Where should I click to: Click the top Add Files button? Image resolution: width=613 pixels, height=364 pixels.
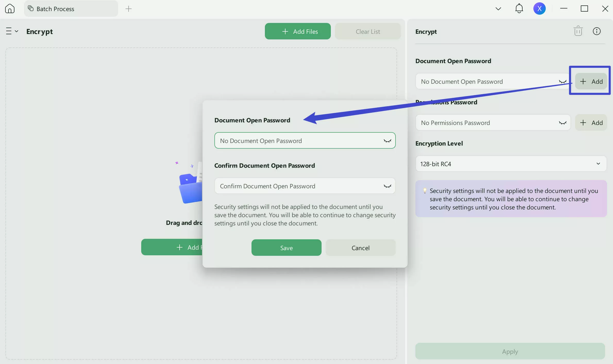point(298,31)
